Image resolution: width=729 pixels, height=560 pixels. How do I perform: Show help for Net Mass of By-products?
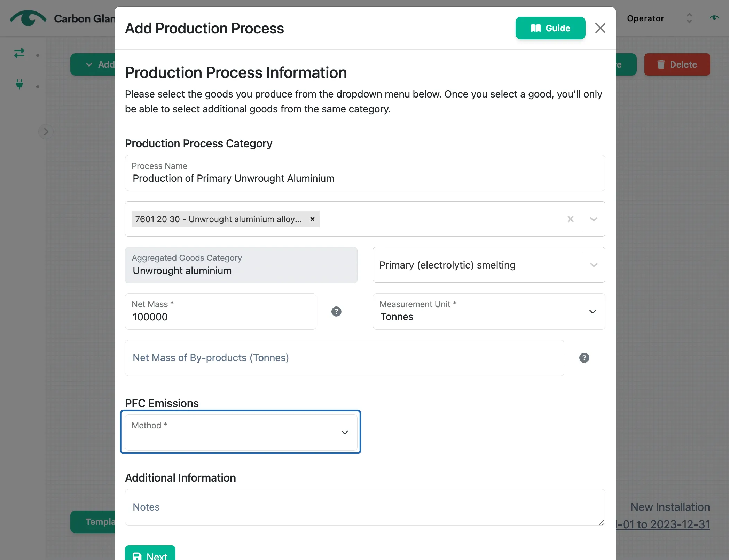click(x=584, y=358)
